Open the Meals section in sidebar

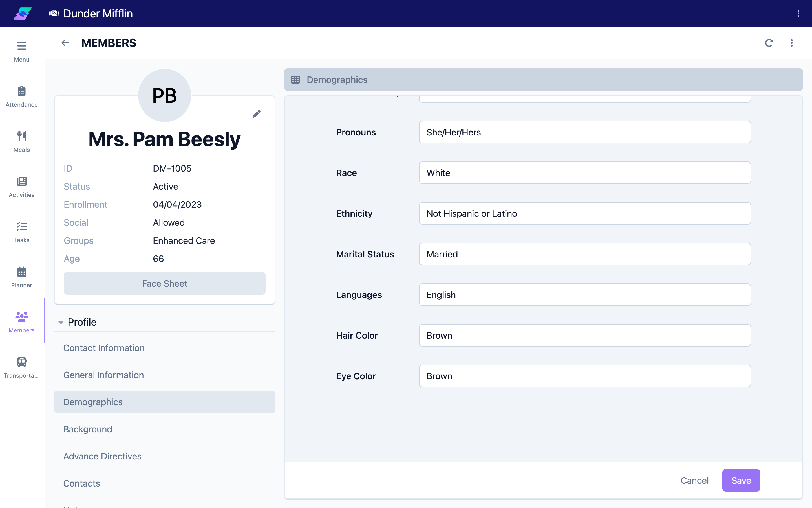(x=21, y=142)
